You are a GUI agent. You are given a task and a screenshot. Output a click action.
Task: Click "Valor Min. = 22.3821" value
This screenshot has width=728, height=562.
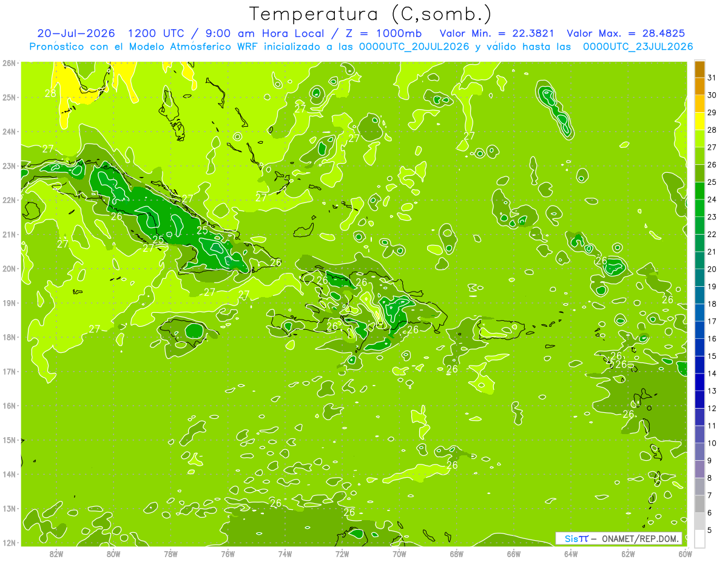(x=496, y=33)
